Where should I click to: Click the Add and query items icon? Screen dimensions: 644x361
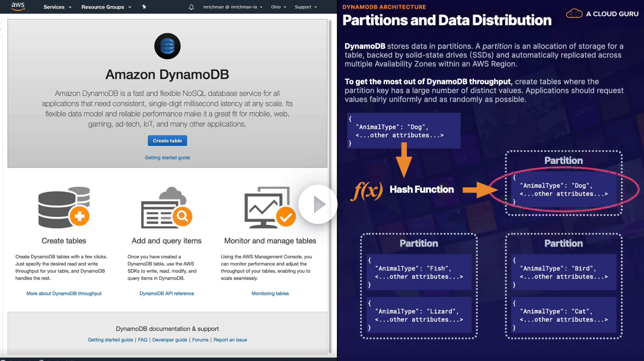point(167,207)
